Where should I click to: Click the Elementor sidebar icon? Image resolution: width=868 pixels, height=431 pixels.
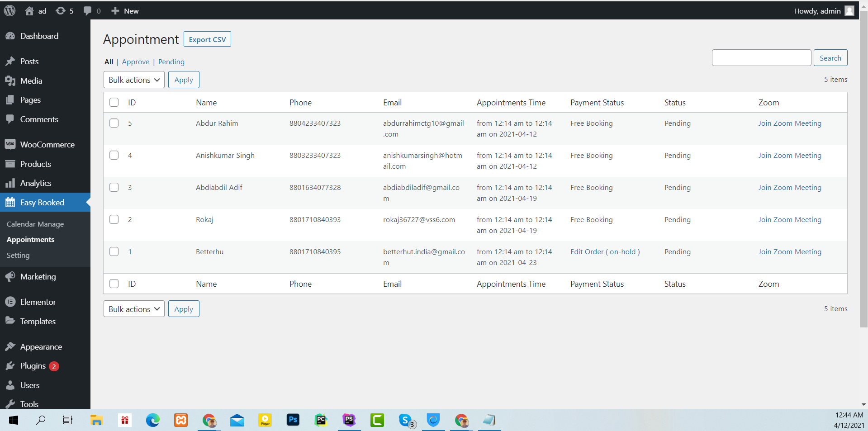click(x=10, y=302)
